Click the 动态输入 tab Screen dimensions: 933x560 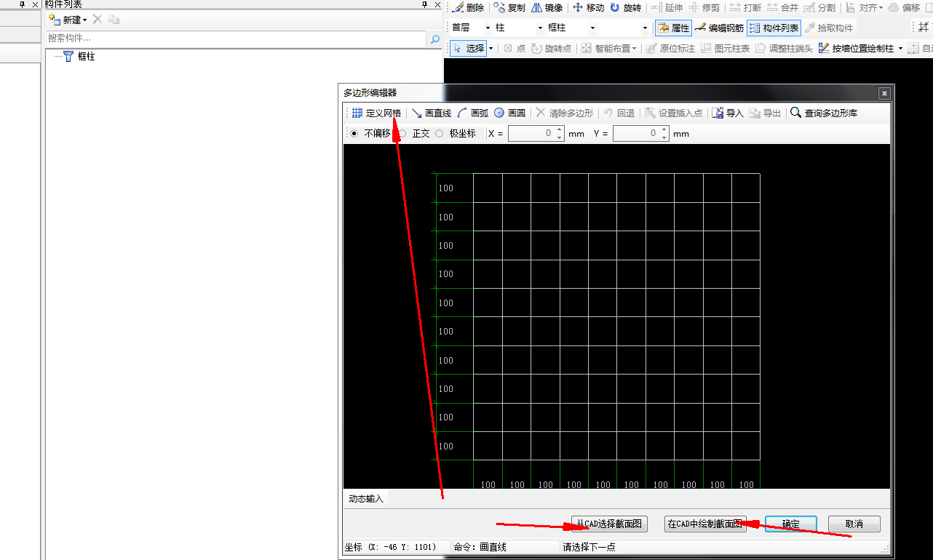click(366, 499)
